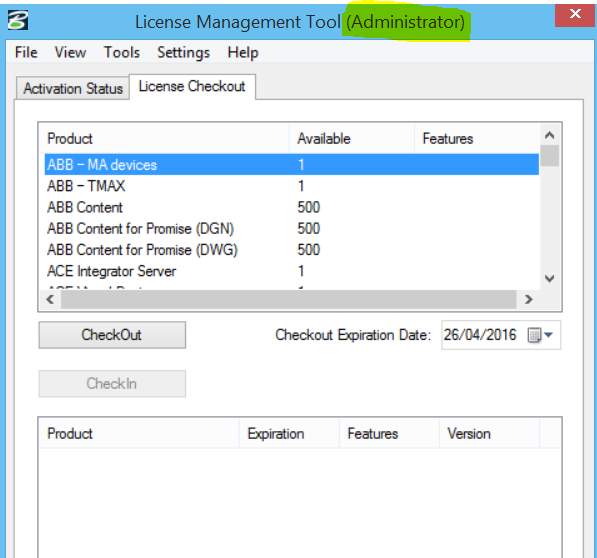This screenshot has height=558, width=597.
Task: Select ABB – TMAX product row
Action: pos(292,186)
